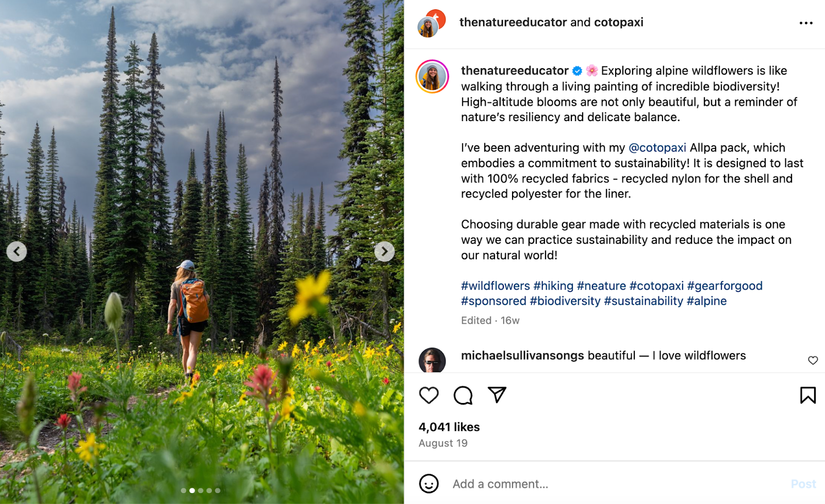This screenshot has height=504, width=825.
Task: Click the @cotopaxi mention in the caption
Action: [x=657, y=147]
